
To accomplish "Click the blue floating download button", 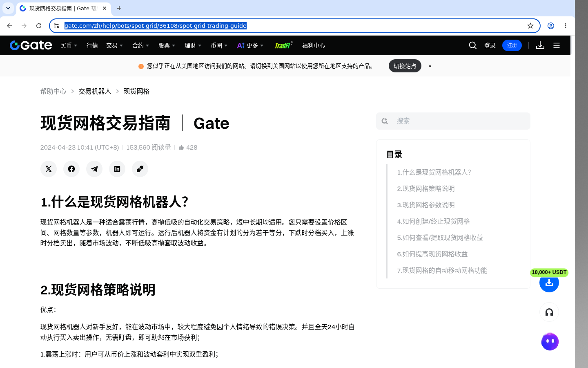I will click(x=549, y=283).
